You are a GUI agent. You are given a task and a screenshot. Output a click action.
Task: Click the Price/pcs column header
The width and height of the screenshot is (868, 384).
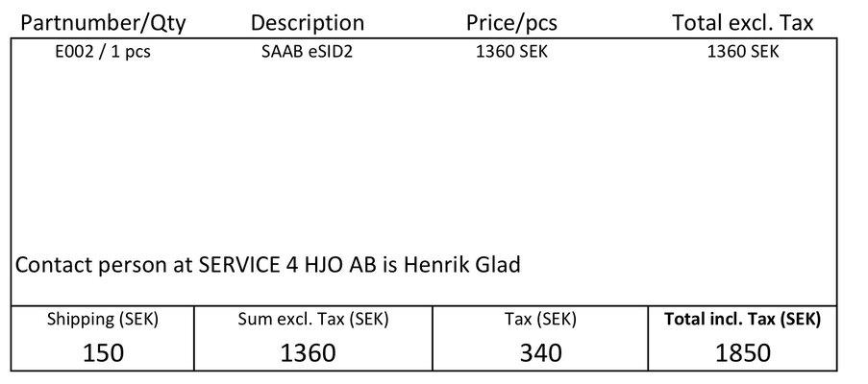511,23
